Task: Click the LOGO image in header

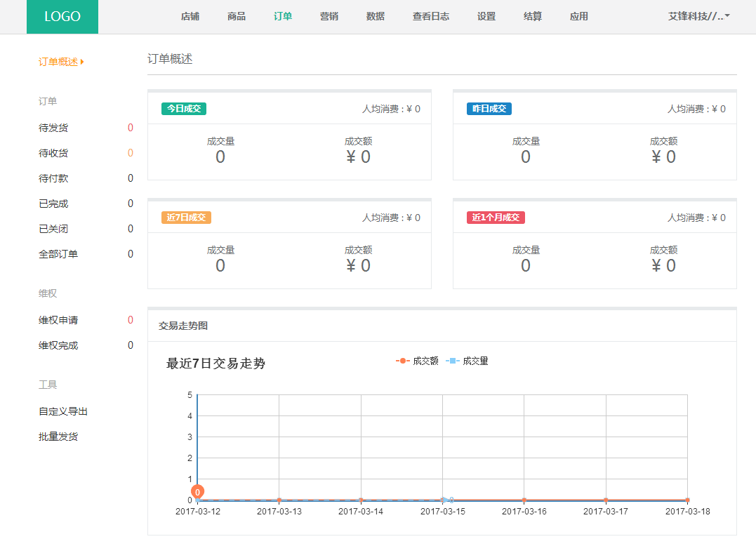Action: click(62, 17)
